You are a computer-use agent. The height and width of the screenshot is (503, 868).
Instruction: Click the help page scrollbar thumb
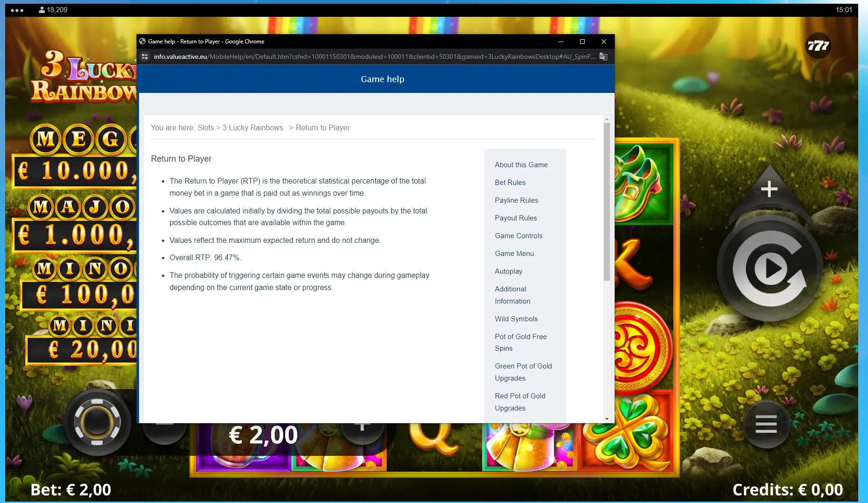click(x=607, y=202)
